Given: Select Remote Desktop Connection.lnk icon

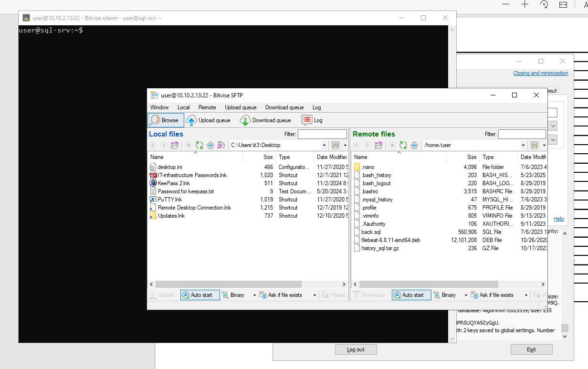Looking at the screenshot, I should click(x=153, y=208).
